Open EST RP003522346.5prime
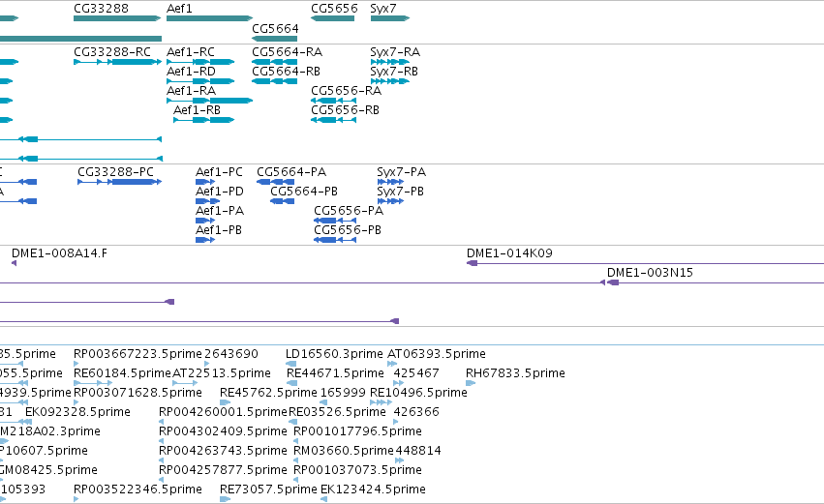The width and height of the screenshot is (824, 504). (x=76, y=499)
